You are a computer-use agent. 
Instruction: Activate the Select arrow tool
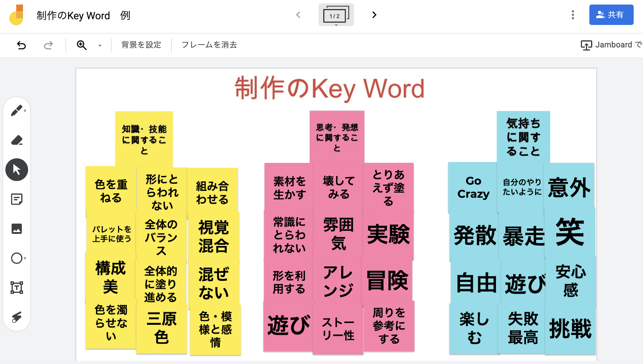tap(17, 170)
